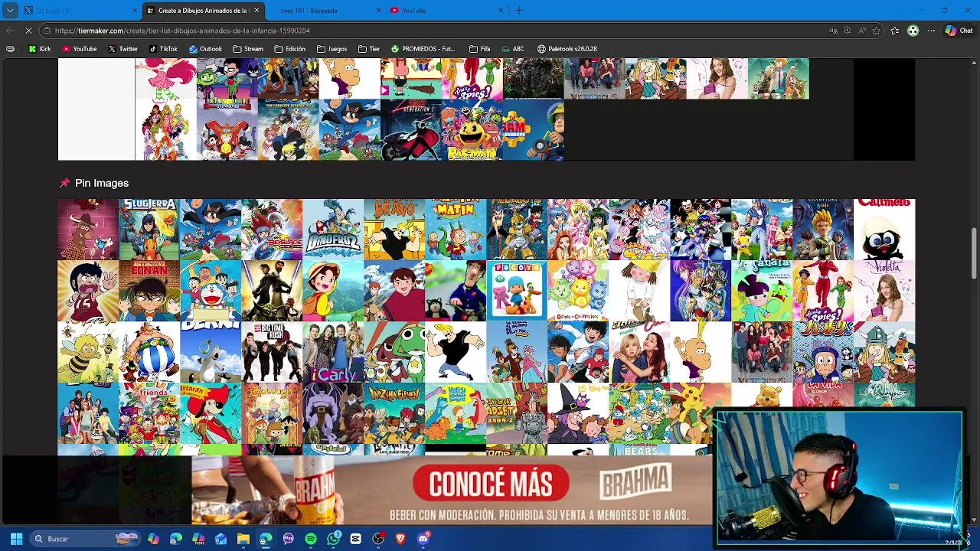Open the vertical tabs sidebar icon

tap(9, 49)
